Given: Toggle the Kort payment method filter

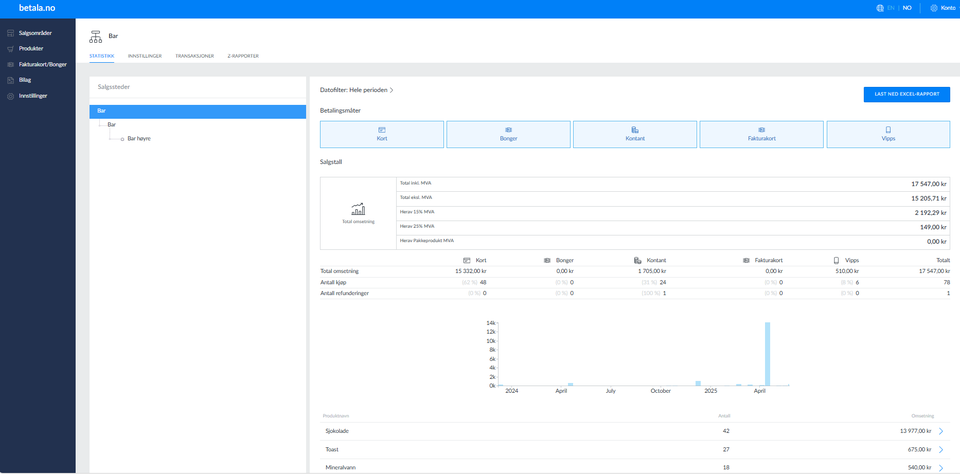Looking at the screenshot, I should (x=382, y=134).
